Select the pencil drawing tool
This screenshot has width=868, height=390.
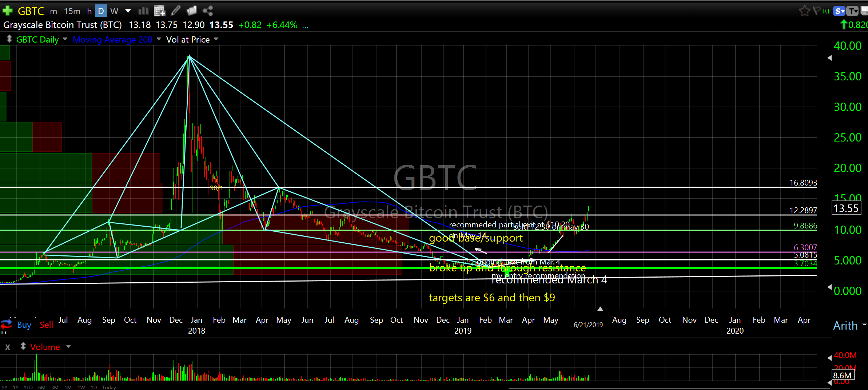pyautogui.click(x=176, y=11)
